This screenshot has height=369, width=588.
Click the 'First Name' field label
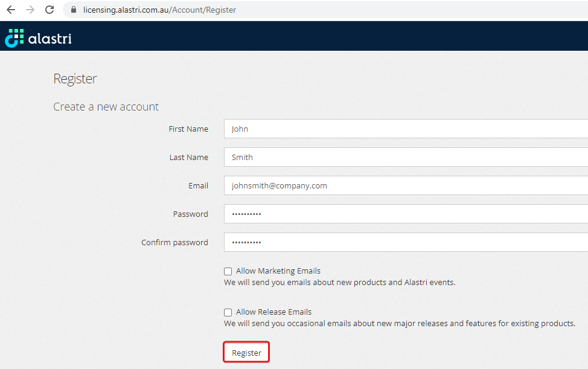tap(188, 129)
